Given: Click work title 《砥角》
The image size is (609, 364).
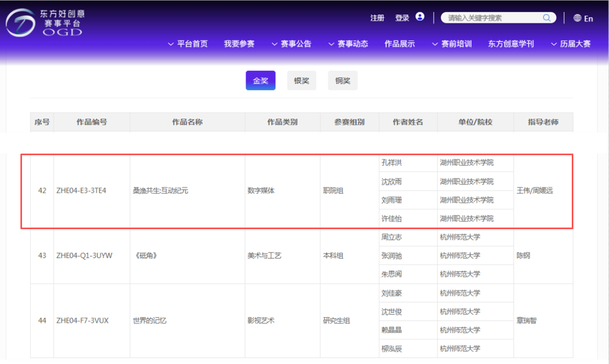Looking at the screenshot, I should pos(146,255).
